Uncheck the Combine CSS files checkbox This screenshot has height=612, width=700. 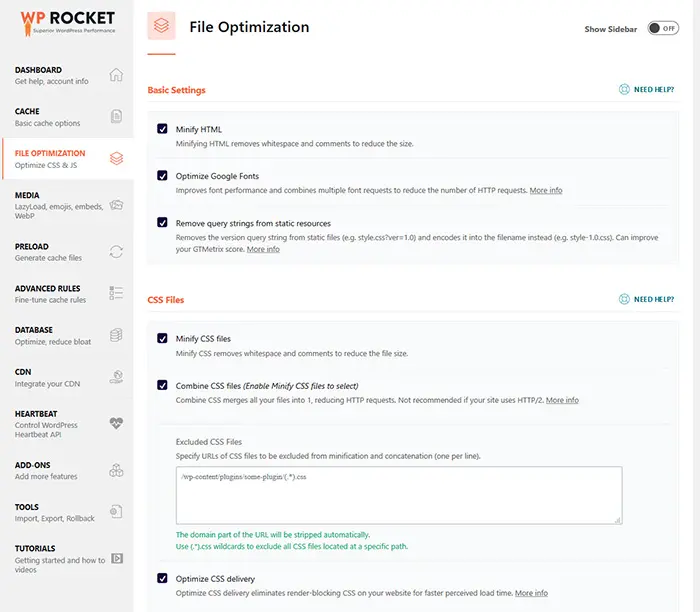[x=162, y=385]
